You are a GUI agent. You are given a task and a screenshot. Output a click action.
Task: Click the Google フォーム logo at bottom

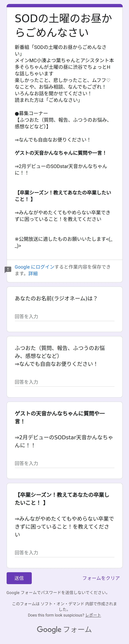pos(64,629)
